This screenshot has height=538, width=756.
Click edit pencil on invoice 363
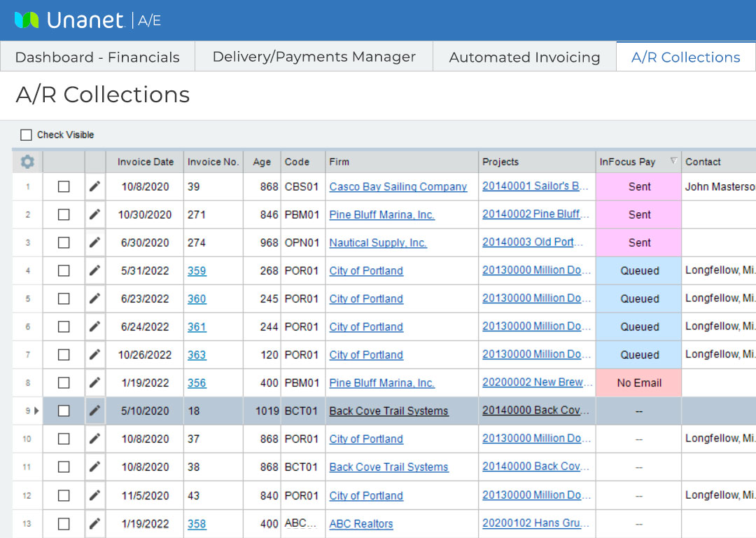pyautogui.click(x=95, y=354)
